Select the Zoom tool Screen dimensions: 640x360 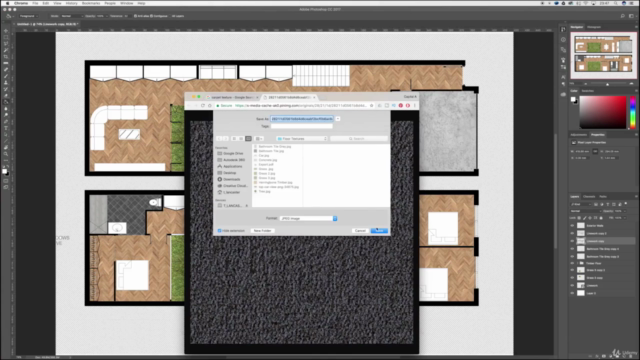[6, 154]
